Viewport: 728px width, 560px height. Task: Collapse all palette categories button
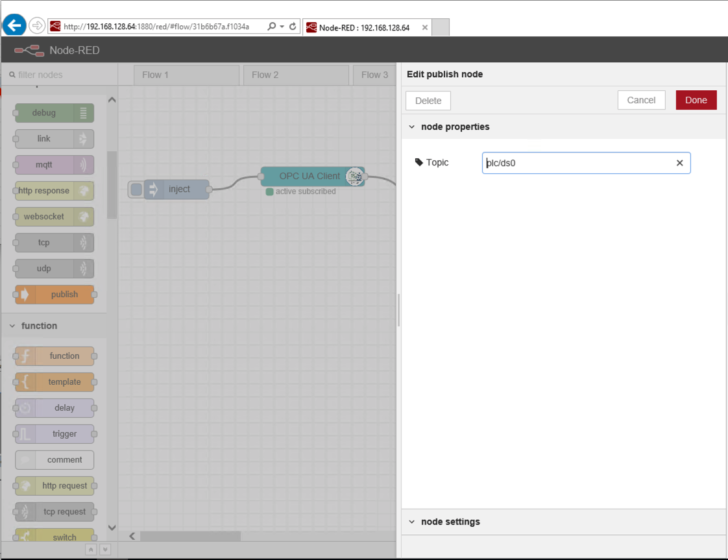point(91,550)
